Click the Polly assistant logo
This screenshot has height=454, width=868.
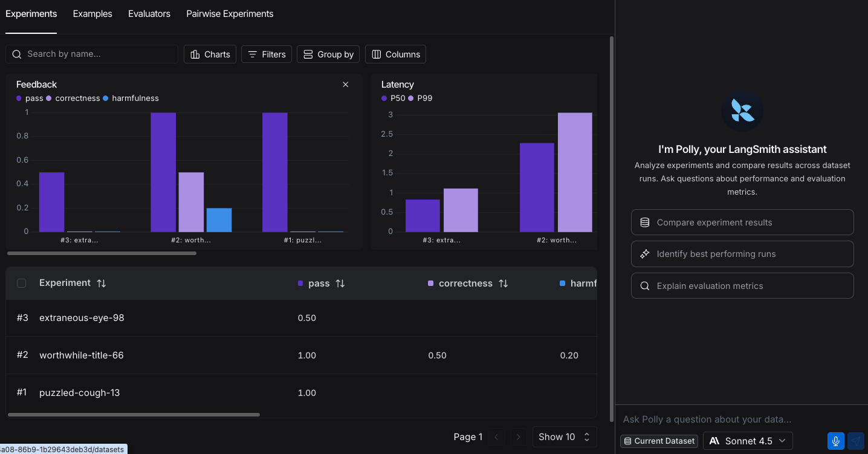tap(742, 111)
